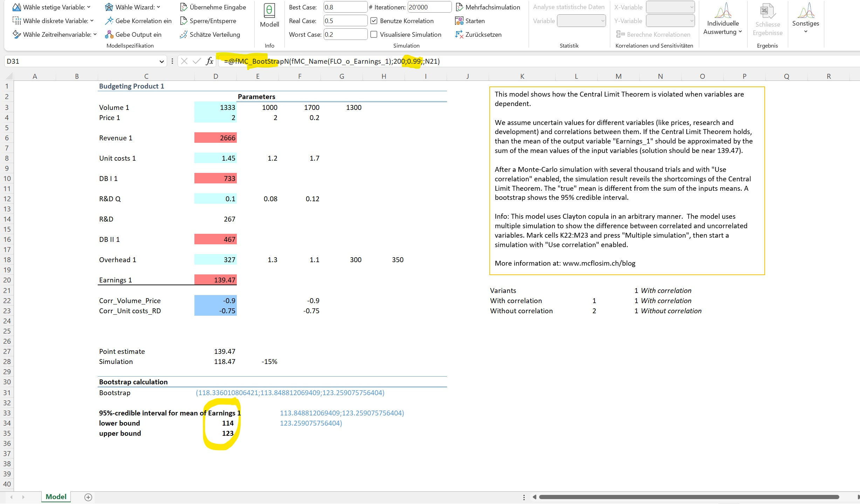Start the simulation with the Starten icon
This screenshot has height=504, width=860.
tap(459, 21)
